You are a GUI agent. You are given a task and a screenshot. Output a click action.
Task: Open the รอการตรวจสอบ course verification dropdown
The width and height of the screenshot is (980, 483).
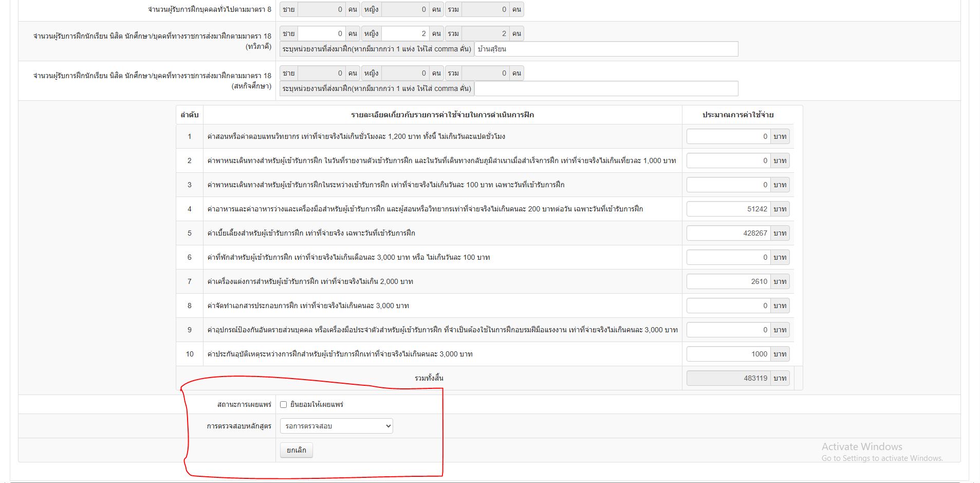(336, 426)
